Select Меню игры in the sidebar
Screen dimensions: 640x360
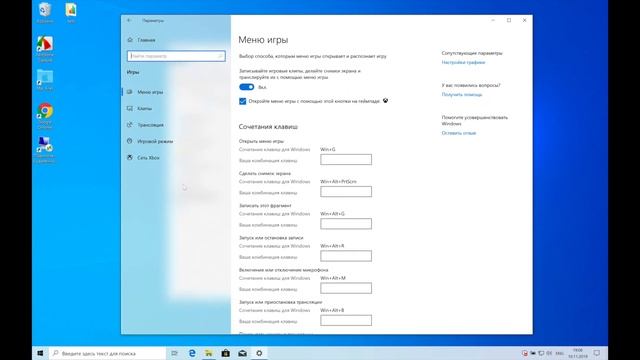coord(150,92)
